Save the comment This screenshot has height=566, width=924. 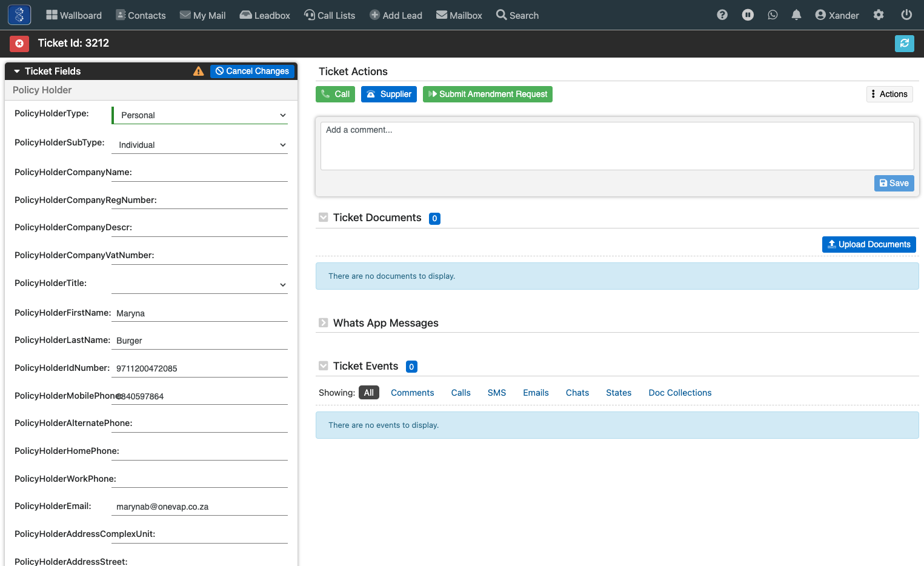tap(894, 183)
